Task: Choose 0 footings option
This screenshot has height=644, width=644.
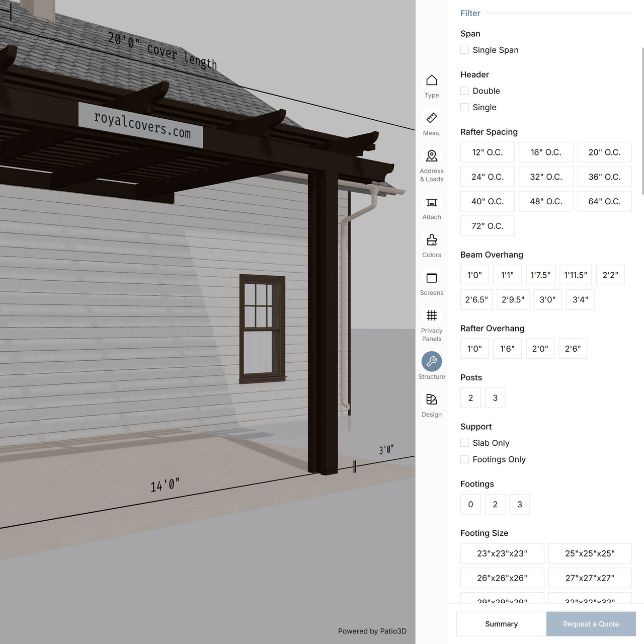Action: [x=470, y=504]
